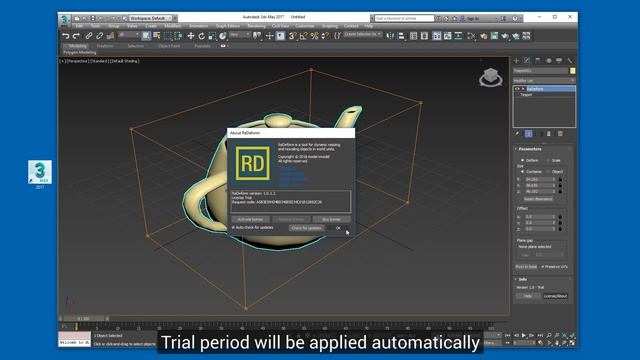Click the Activate license button

(x=250, y=220)
